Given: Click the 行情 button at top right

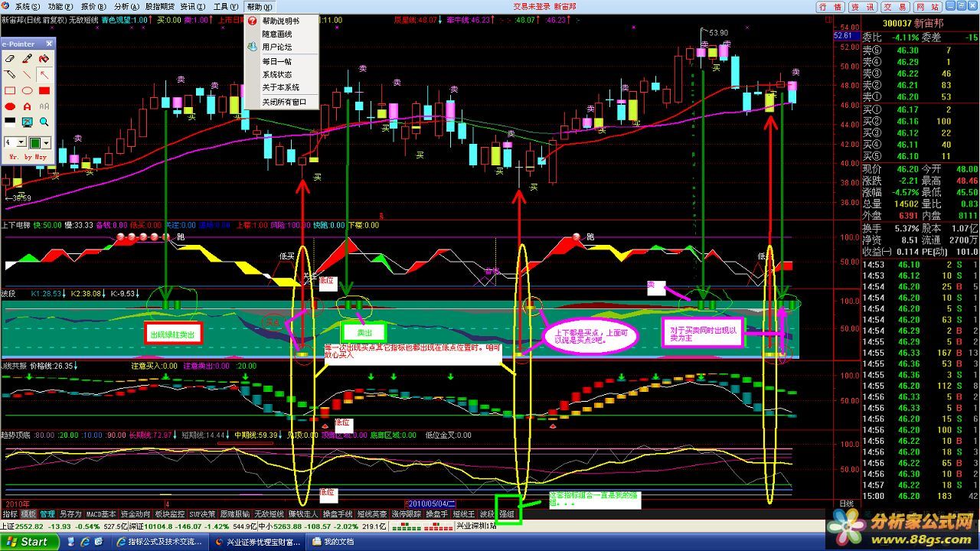Looking at the screenshot, I should (x=830, y=6).
